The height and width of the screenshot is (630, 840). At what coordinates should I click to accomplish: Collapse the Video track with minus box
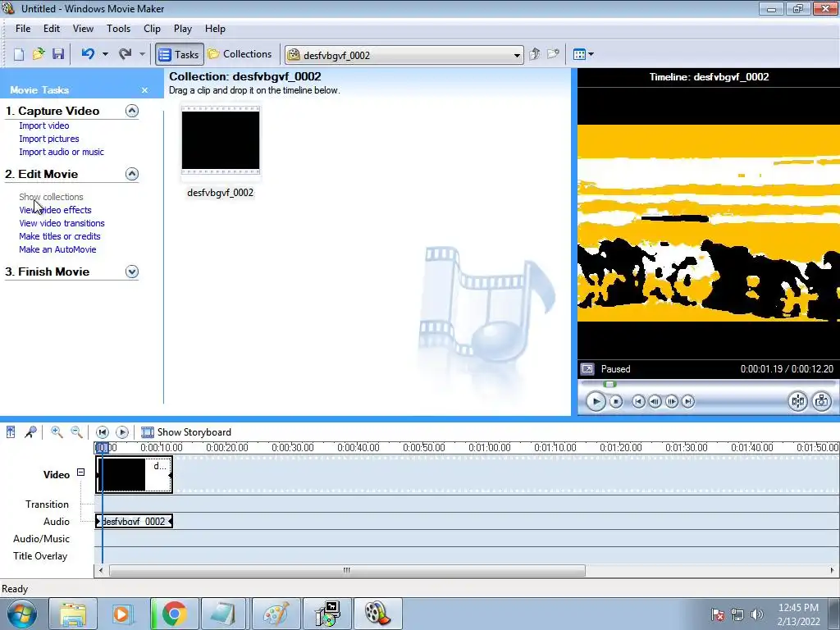pyautogui.click(x=80, y=472)
